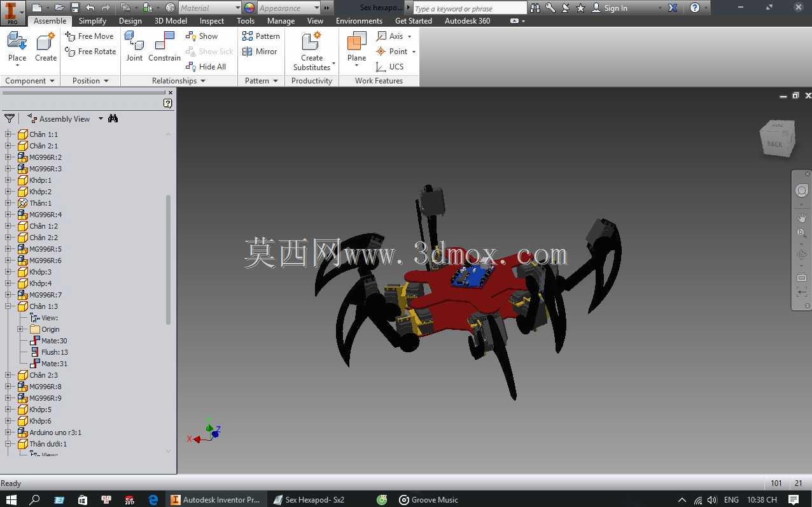Open the Environments ribbon tab
Image resolution: width=812 pixels, height=507 pixels.
(x=359, y=21)
